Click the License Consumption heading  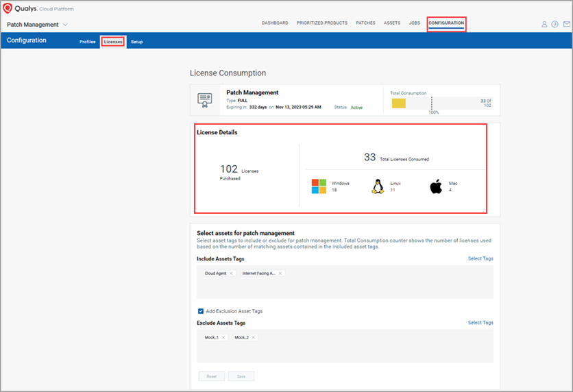(228, 73)
